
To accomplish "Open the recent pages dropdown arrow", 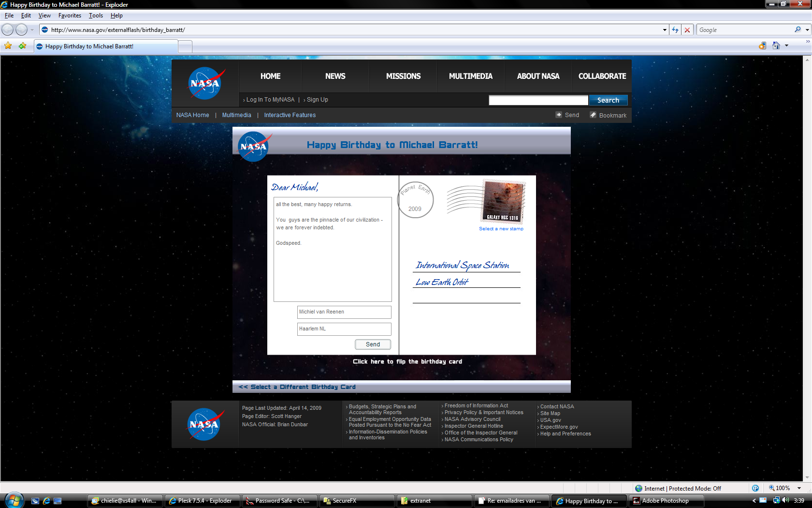I will 32,30.
